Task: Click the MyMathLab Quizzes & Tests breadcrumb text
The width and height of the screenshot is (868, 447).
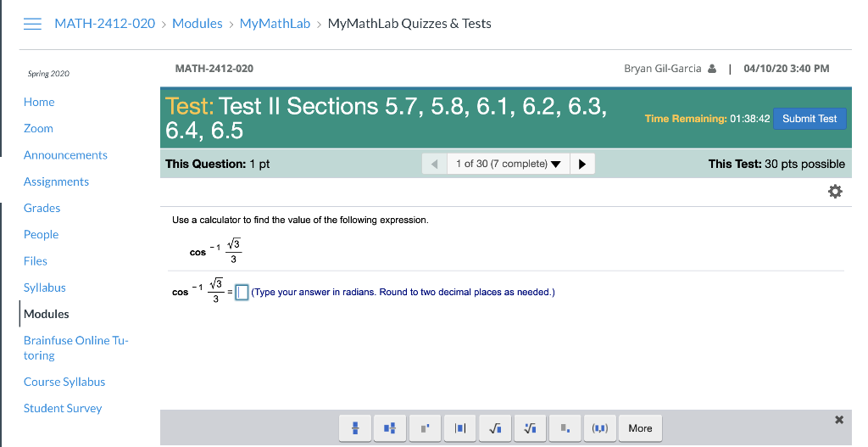Action: click(409, 24)
